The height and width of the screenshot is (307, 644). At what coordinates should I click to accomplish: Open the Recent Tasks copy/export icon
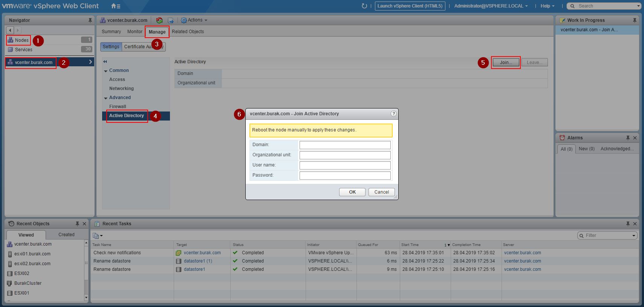tap(97, 235)
